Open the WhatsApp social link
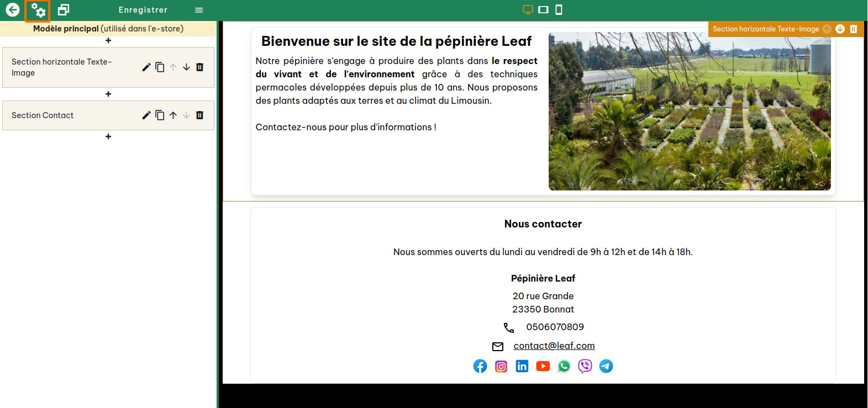The image size is (868, 408). point(564,366)
